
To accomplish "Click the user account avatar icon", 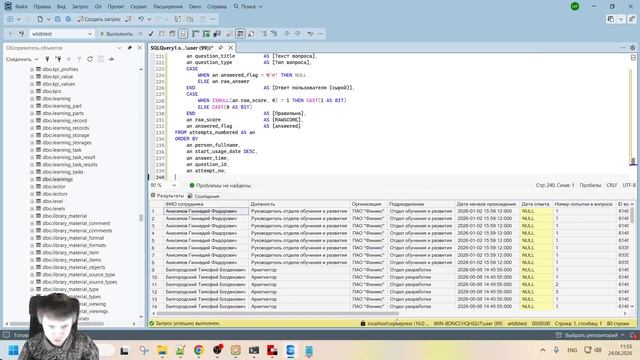I will point(575,6).
